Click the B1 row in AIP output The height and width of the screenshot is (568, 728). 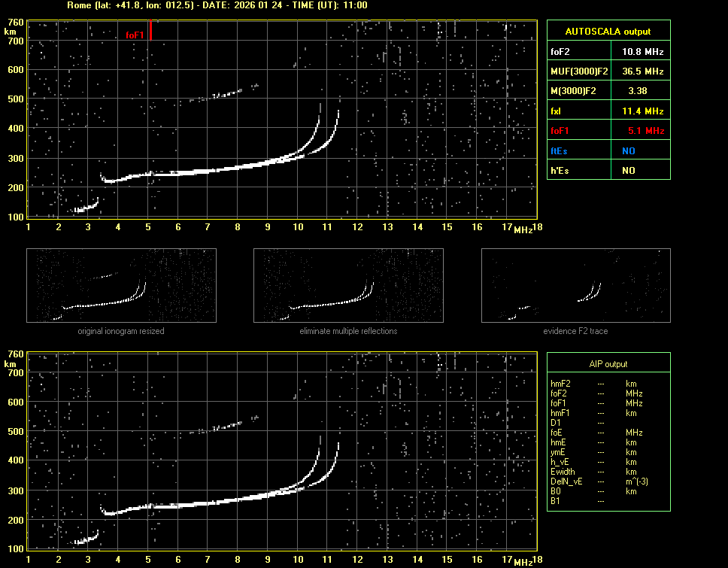pos(556,501)
